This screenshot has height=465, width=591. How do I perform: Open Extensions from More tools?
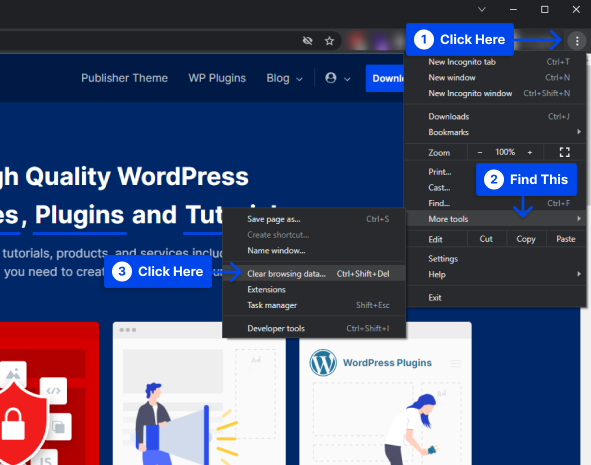tap(314, 289)
